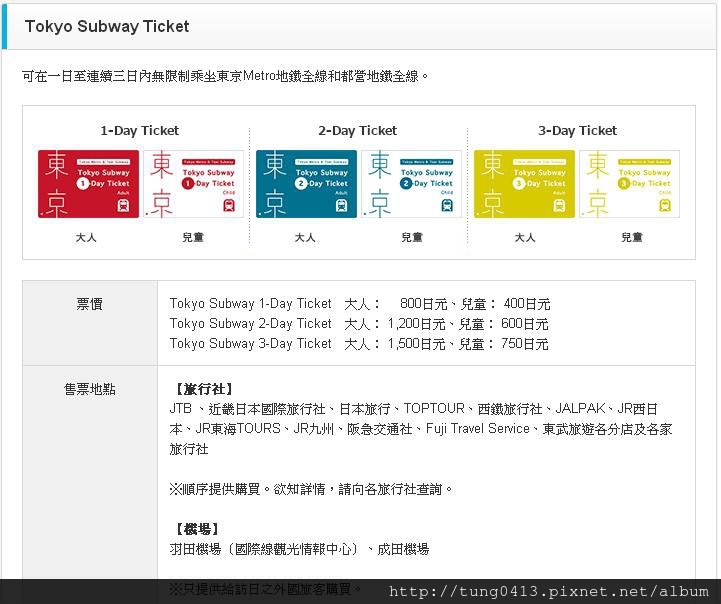721x604 pixels.
Task: Click the white child 1-Day Ticket image
Action: pos(193,184)
